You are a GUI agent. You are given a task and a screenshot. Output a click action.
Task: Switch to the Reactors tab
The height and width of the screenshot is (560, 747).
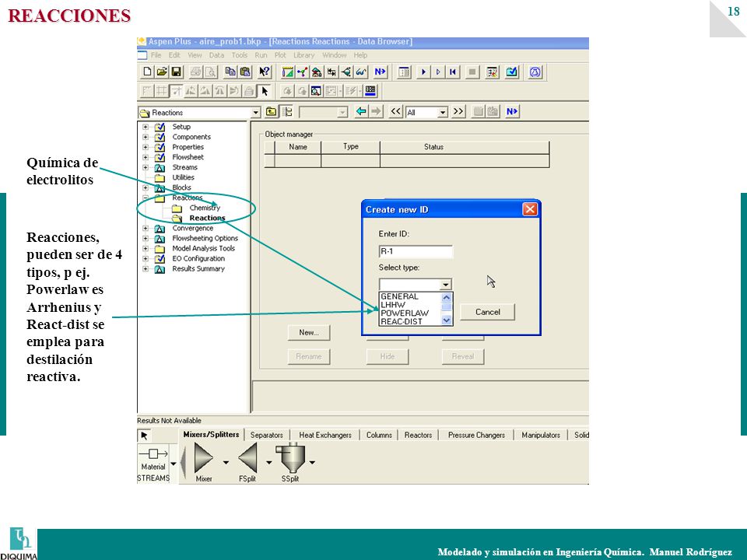point(418,435)
